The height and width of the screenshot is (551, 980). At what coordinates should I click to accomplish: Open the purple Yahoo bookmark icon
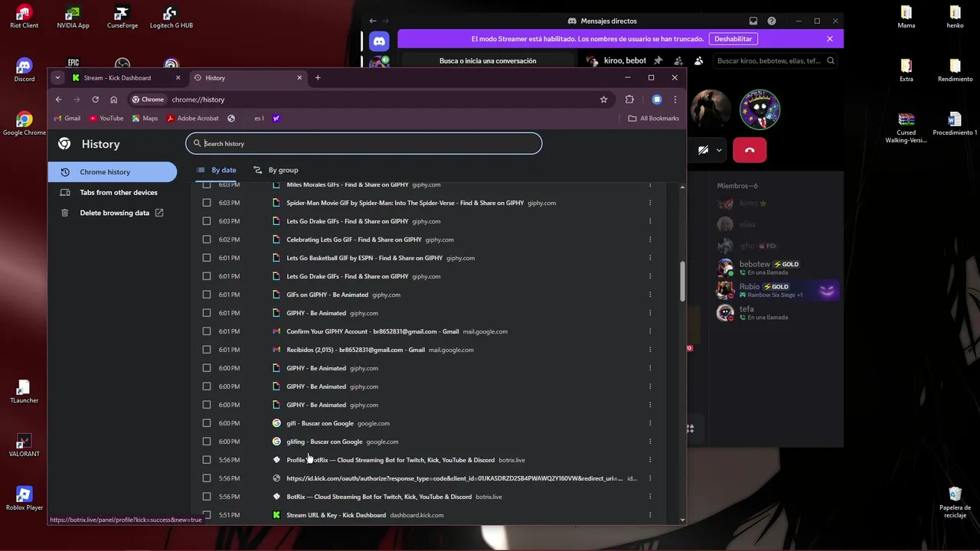point(276,119)
